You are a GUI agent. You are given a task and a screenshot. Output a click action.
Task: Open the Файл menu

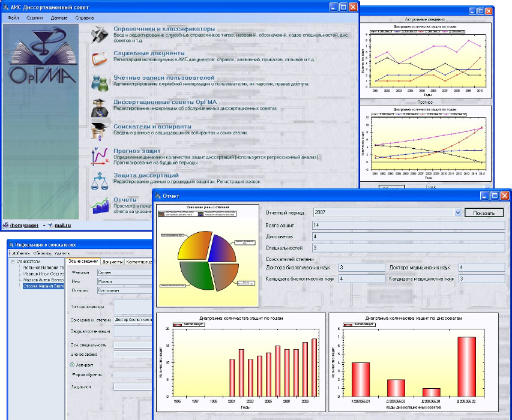[13, 18]
